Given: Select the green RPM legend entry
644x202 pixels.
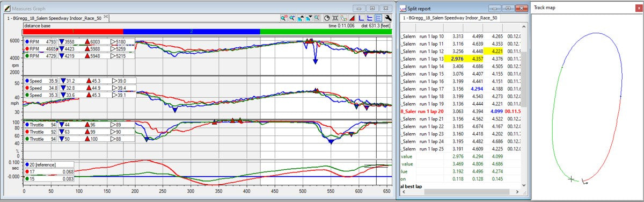Looking at the screenshot, I should (x=40, y=55).
